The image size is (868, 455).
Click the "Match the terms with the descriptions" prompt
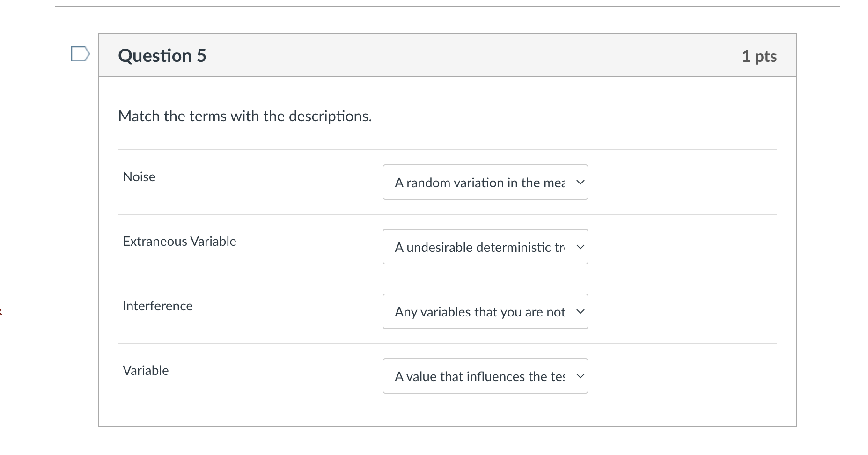click(x=245, y=116)
